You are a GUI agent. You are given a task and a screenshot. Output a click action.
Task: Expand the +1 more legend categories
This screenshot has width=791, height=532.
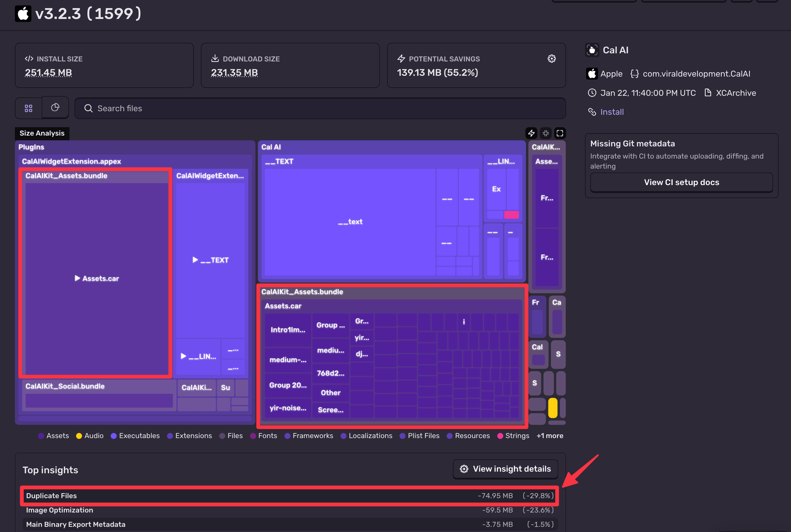coord(550,435)
